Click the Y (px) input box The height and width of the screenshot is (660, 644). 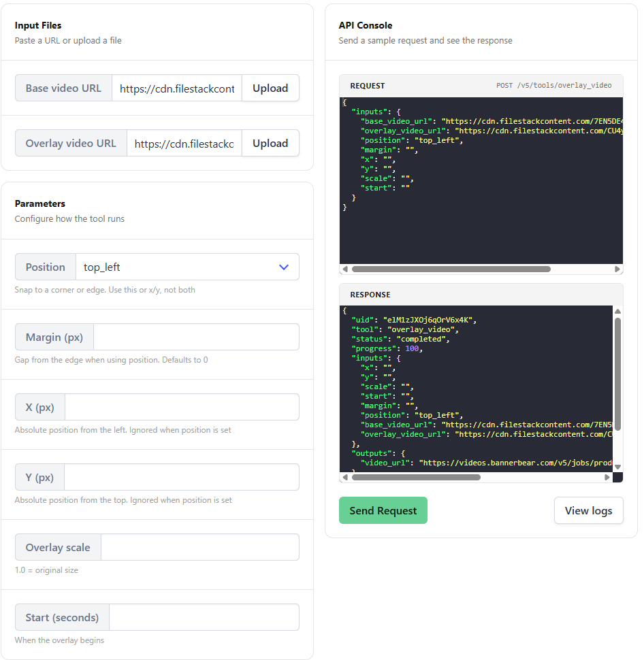[x=182, y=477]
